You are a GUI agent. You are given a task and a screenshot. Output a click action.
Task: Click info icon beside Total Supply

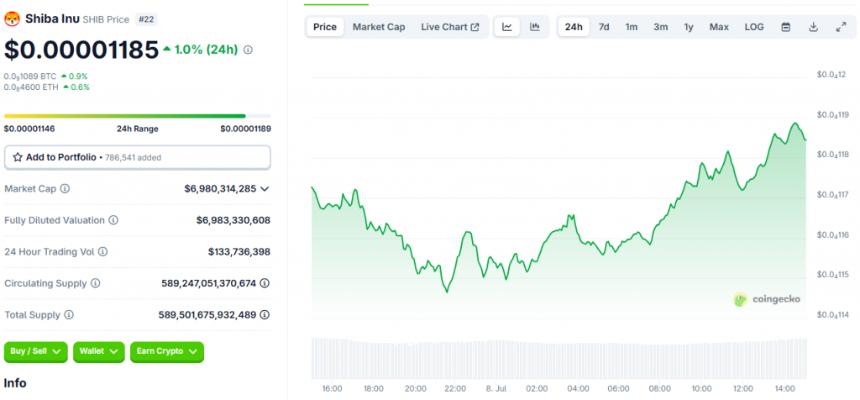70,315
